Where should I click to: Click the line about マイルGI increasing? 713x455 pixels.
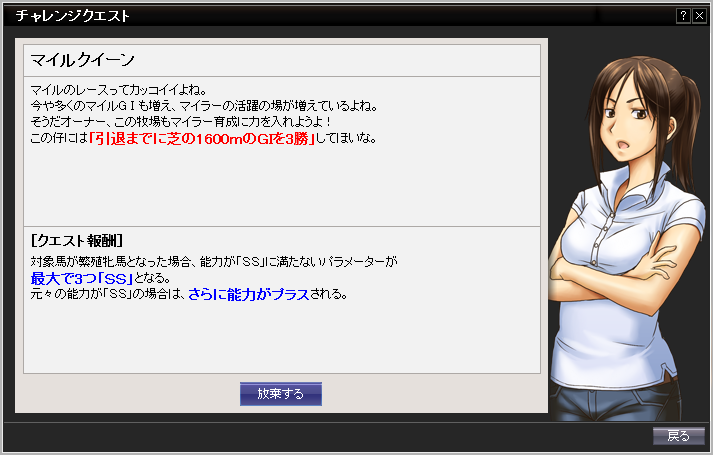tap(204, 106)
